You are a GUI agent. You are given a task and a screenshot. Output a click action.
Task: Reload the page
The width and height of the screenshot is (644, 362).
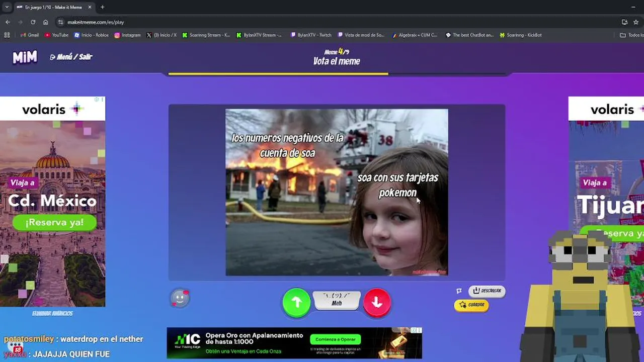(33, 22)
